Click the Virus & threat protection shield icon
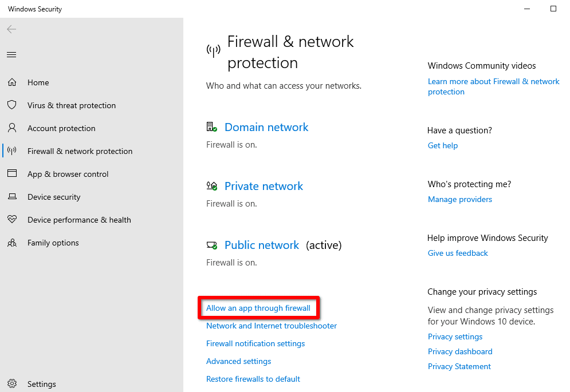 click(12, 105)
